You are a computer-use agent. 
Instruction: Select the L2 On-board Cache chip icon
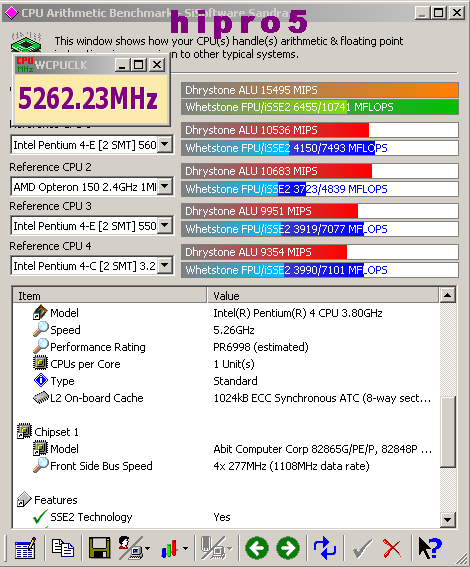pos(40,397)
